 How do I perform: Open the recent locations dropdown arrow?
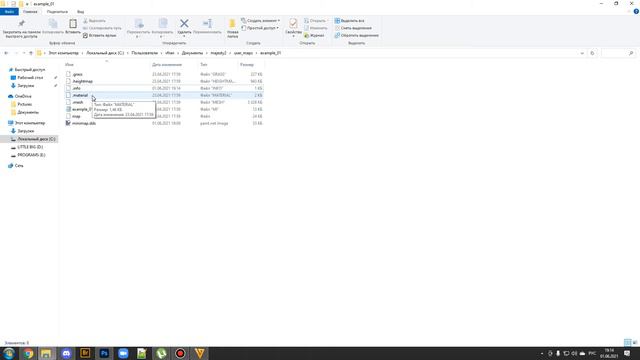point(24,53)
